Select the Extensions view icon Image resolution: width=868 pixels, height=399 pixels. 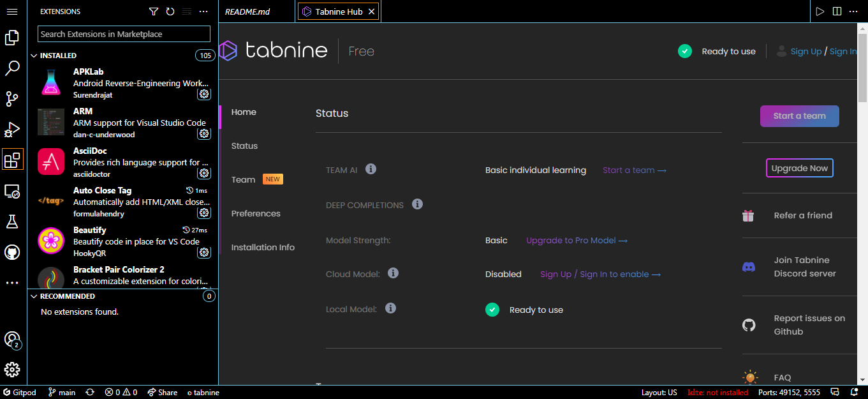click(x=12, y=160)
